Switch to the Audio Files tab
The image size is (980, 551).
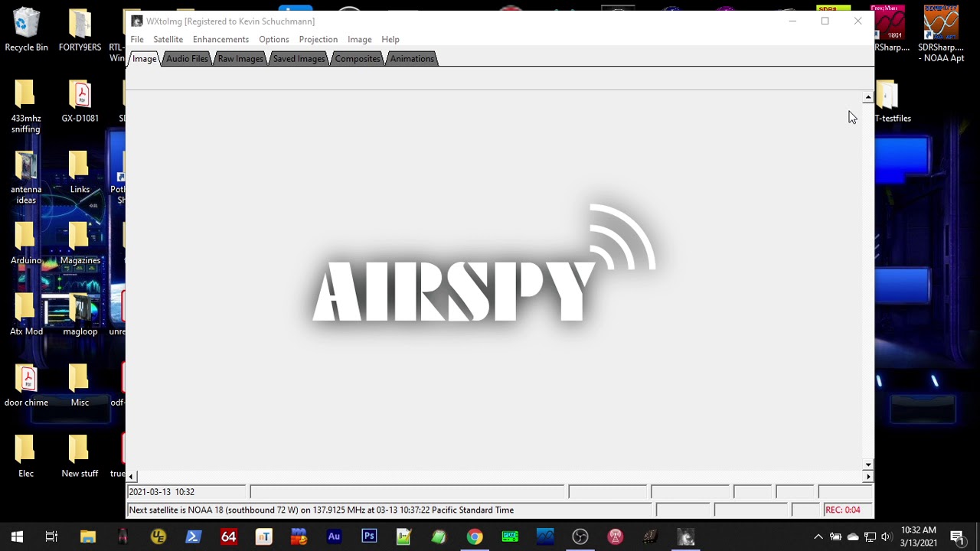click(187, 59)
